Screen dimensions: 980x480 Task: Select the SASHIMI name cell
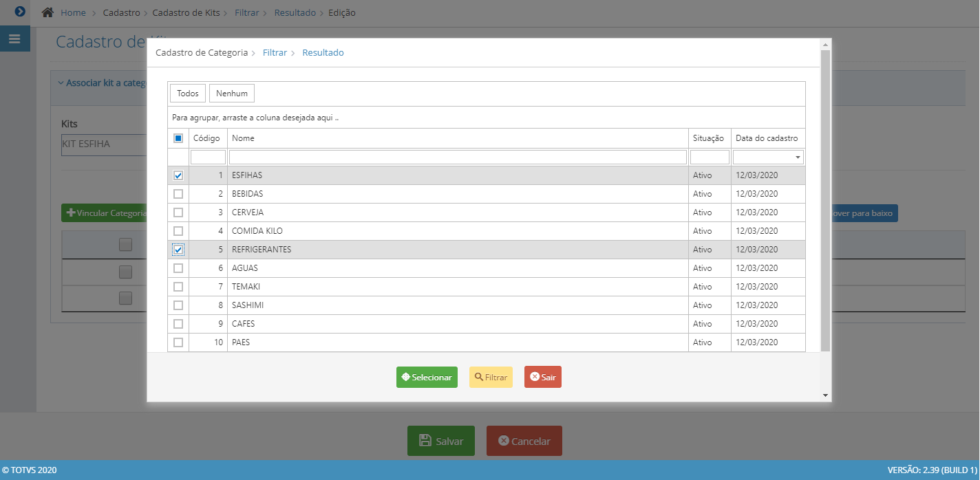[458, 305]
